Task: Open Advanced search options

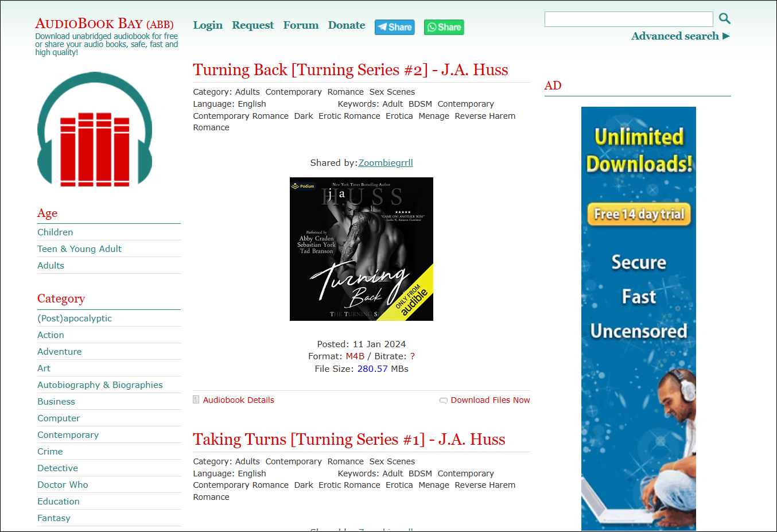Action: click(681, 36)
